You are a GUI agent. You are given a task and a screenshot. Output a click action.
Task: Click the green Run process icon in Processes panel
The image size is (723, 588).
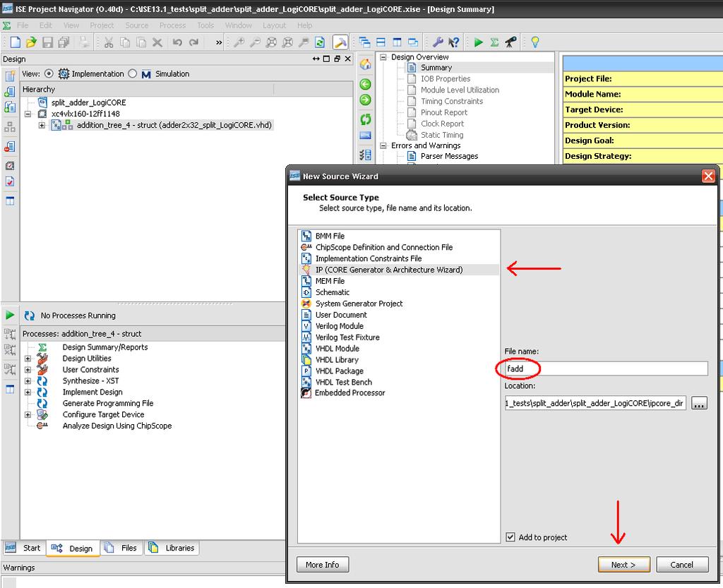pos(10,316)
